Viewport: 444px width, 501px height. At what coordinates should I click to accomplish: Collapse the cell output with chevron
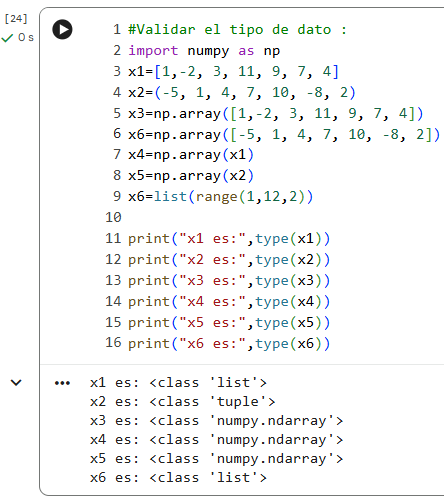16,383
